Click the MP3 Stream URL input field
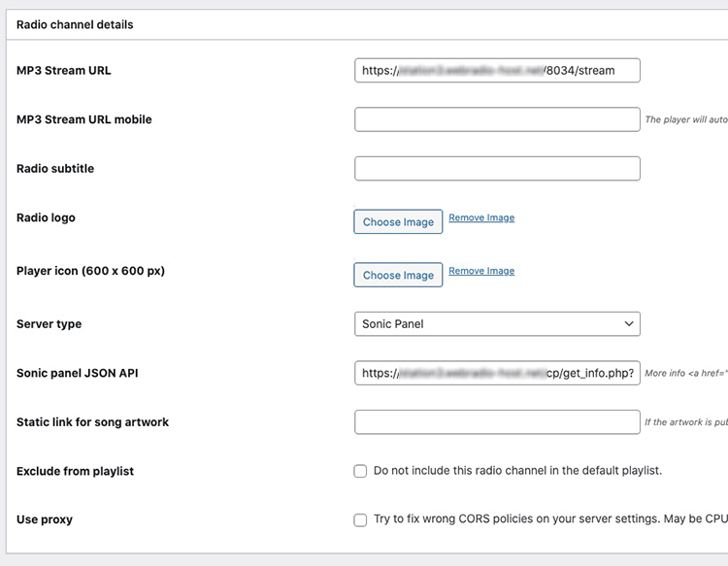 (497, 71)
